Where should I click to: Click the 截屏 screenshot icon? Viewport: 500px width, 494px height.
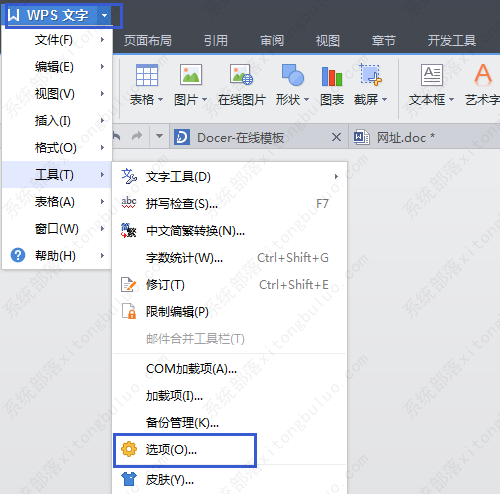[x=370, y=74]
